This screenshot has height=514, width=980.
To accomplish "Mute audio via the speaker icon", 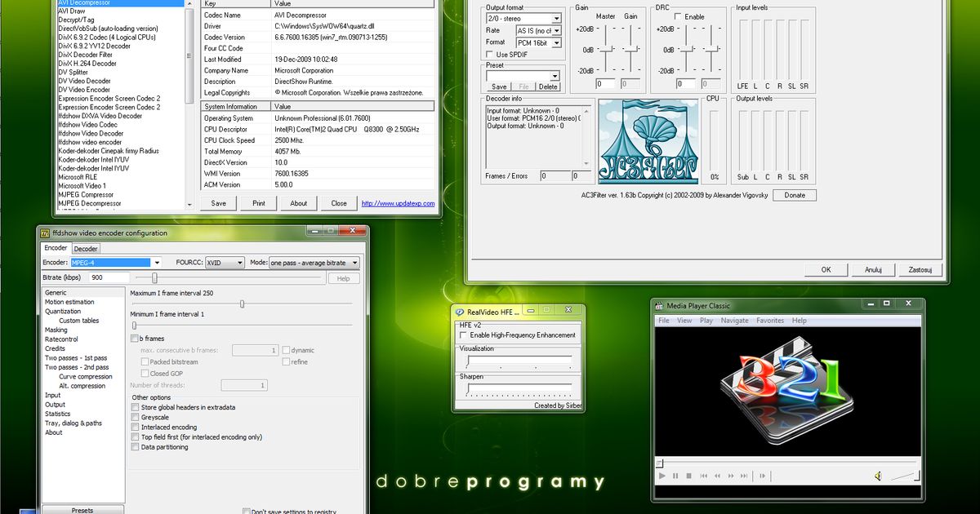I will tap(877, 476).
